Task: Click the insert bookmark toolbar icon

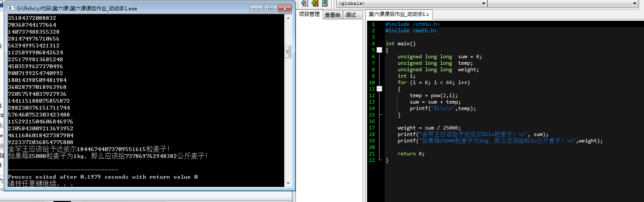Action: click(x=305, y=3)
